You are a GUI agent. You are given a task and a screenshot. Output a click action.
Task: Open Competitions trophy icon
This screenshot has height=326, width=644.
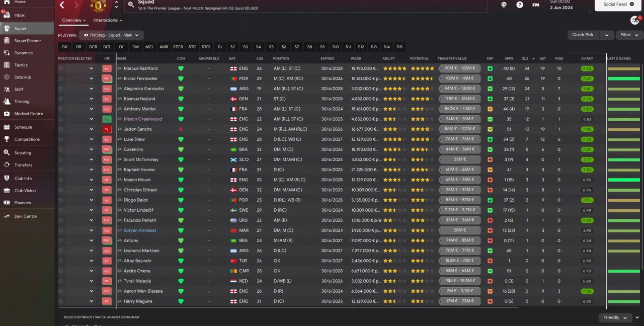tap(7, 139)
